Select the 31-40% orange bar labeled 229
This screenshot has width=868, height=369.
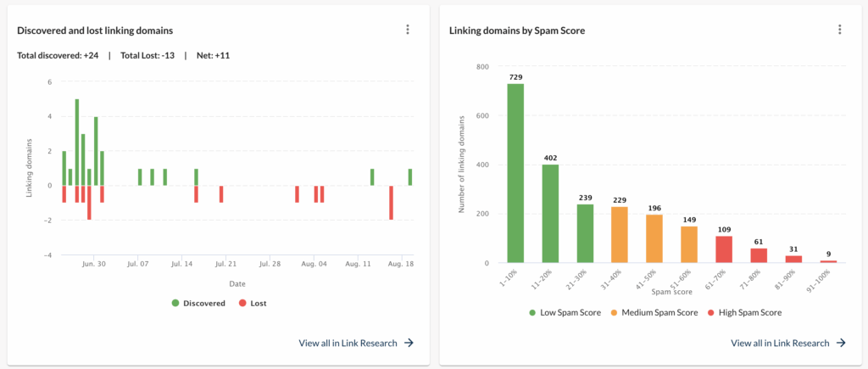click(620, 235)
